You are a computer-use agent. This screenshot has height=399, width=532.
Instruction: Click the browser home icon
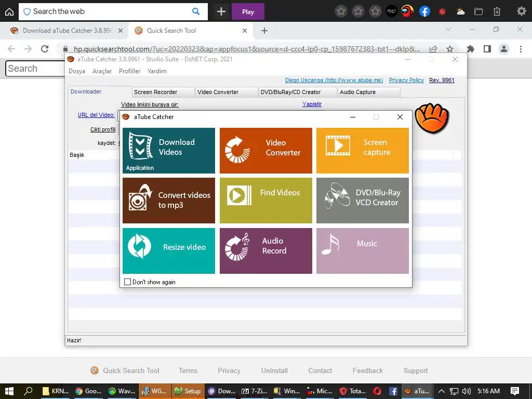9,11
